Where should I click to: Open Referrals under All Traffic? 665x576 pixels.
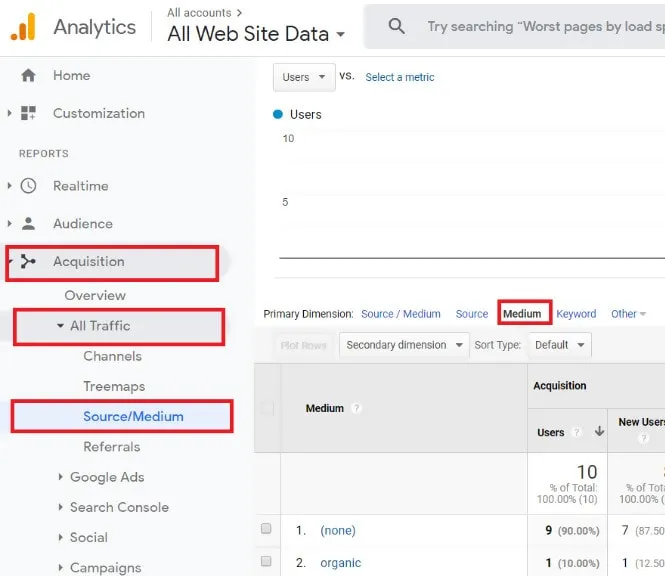click(x=111, y=447)
